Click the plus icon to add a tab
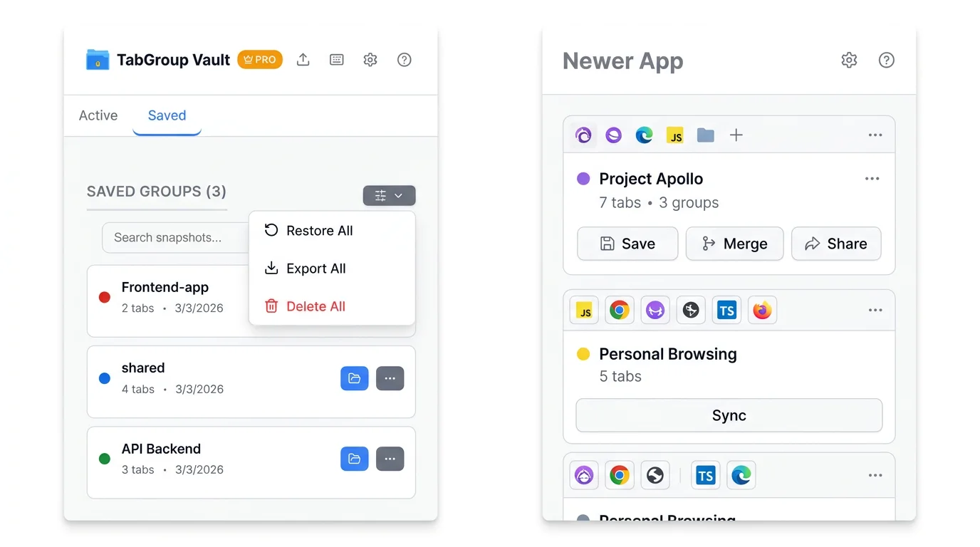The height and width of the screenshot is (547, 980). [x=736, y=135]
